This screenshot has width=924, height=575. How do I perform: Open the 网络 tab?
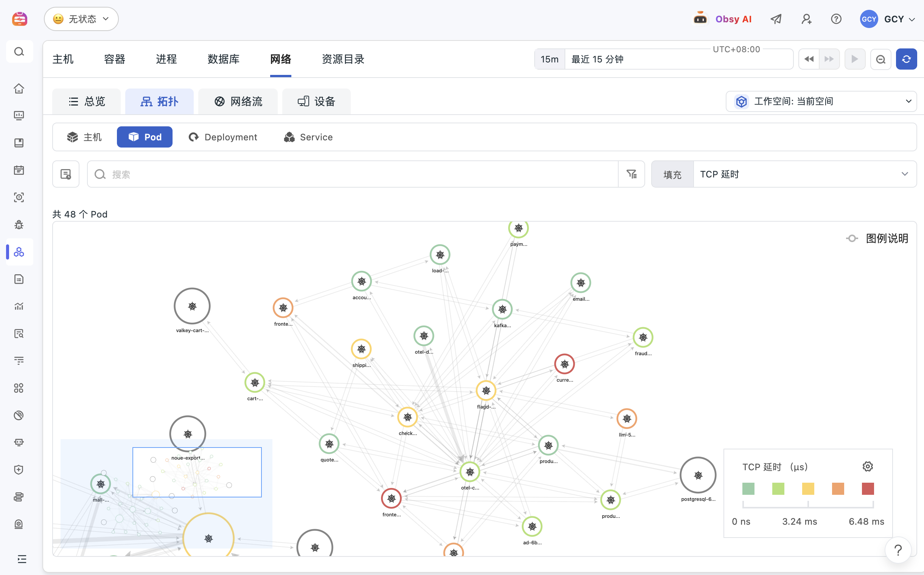point(280,59)
